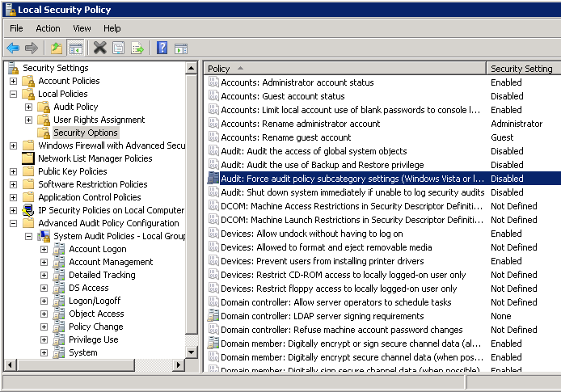
Task: Open the Action menu
Action: (48, 28)
